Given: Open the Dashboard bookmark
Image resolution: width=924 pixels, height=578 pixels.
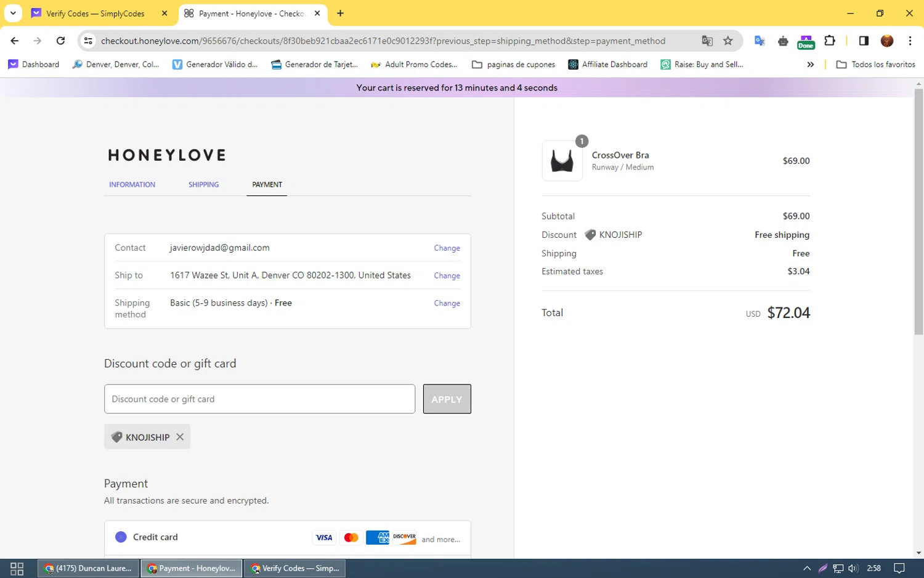Looking at the screenshot, I should click(34, 64).
